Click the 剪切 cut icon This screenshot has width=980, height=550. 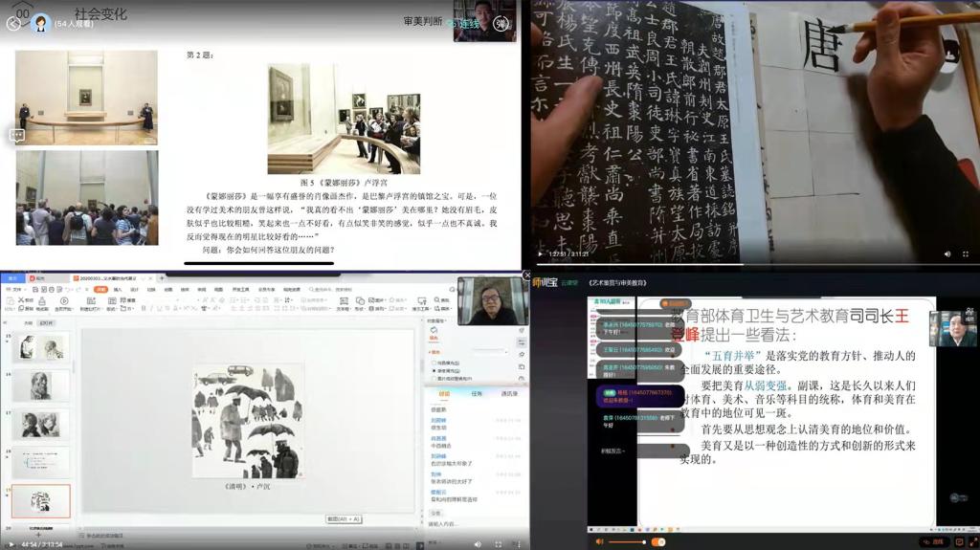[26, 300]
